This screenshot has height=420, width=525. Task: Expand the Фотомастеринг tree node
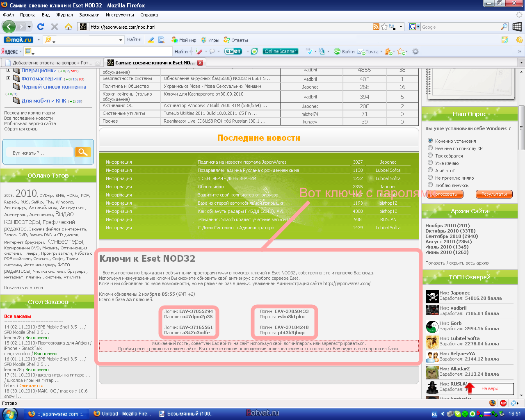8,78
